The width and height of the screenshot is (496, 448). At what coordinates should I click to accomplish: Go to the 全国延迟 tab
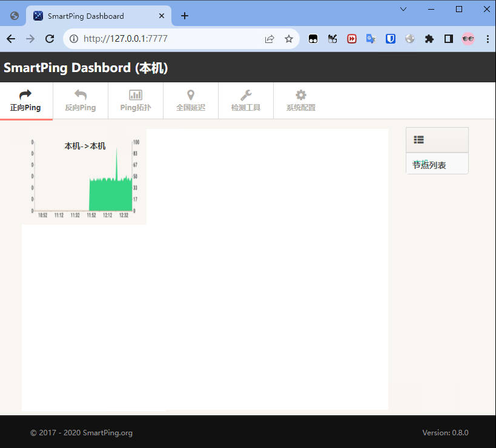(191, 101)
